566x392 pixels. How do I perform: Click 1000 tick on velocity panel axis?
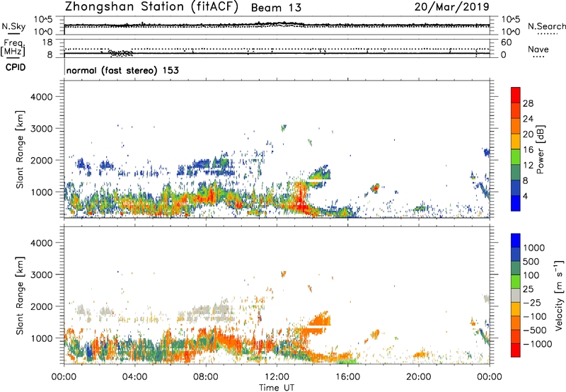[x=41, y=338]
